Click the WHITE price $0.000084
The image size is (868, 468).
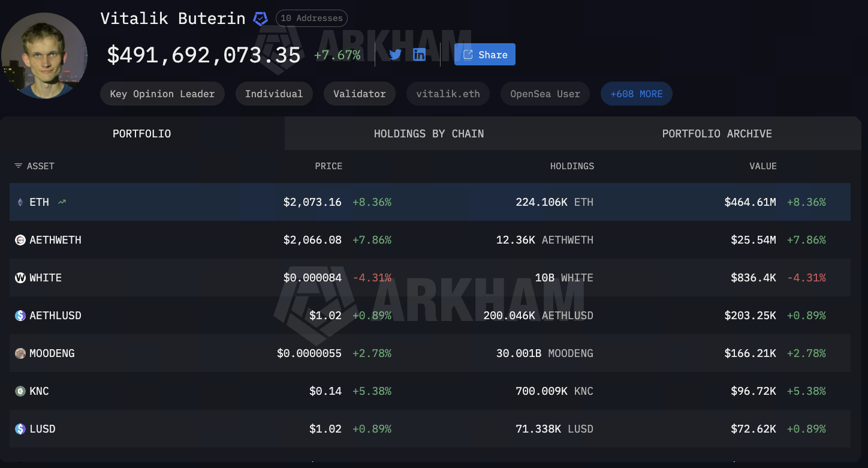click(x=312, y=278)
